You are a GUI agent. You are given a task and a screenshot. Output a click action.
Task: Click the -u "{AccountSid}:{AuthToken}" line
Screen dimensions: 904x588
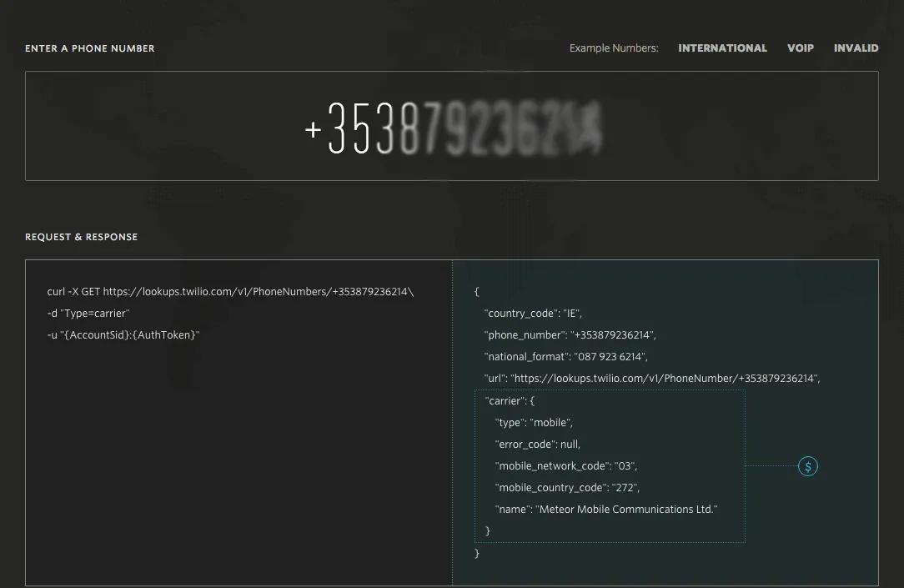123,335
